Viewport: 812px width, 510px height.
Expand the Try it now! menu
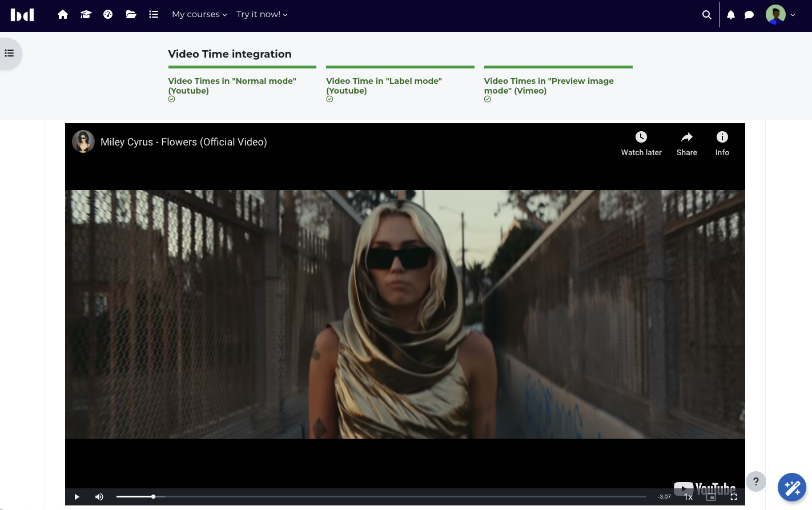pyautogui.click(x=262, y=14)
